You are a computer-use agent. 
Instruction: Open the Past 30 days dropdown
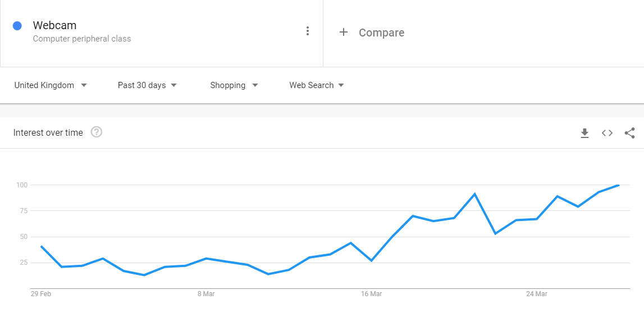click(x=147, y=85)
